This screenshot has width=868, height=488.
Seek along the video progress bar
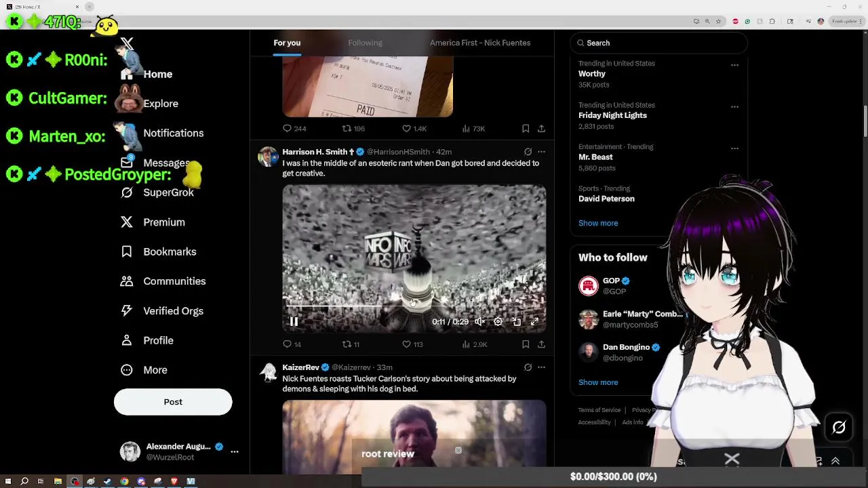[x=414, y=307]
